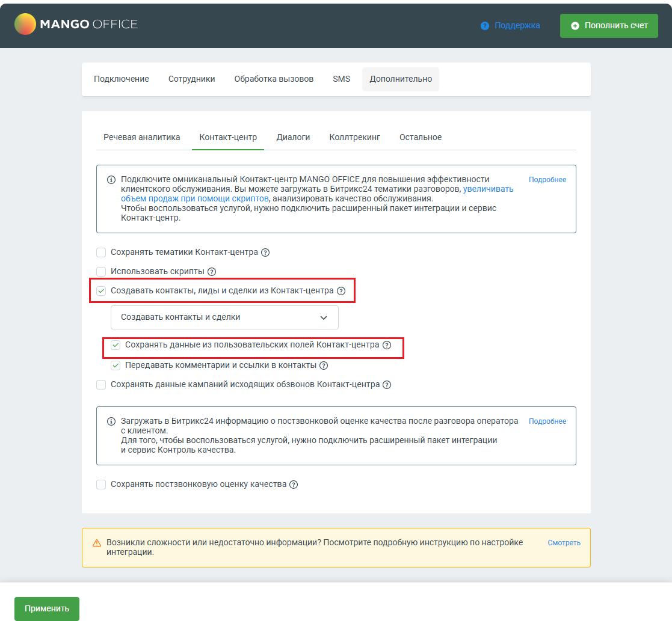Open the SMS tab
Screen dimensions: 672x621
342,79
